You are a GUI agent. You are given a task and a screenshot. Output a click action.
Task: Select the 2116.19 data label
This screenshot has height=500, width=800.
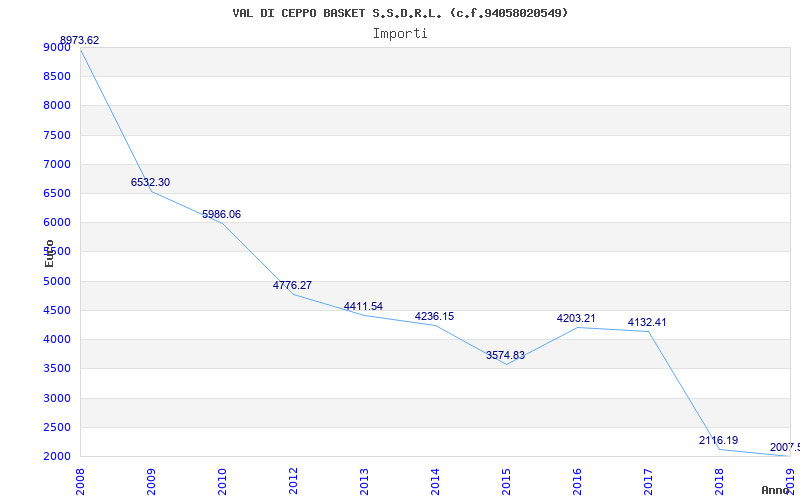(x=718, y=440)
